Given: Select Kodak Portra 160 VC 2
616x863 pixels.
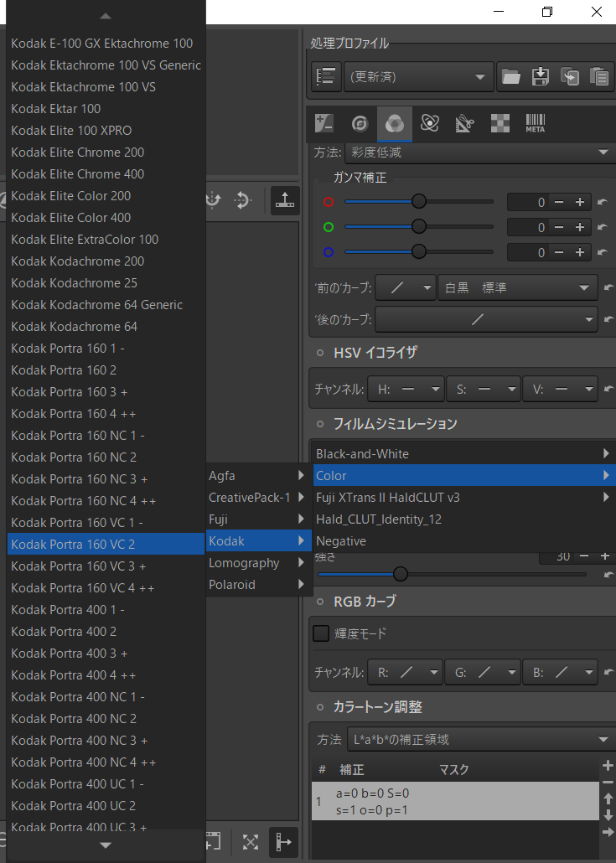Looking at the screenshot, I should 106,544.
